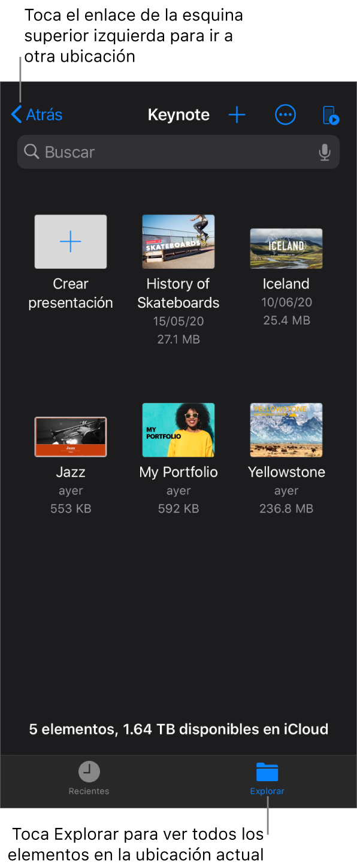Viewport: 357px width, 868px height.
Task: Tap the Recientes clock icon
Action: [x=89, y=772]
